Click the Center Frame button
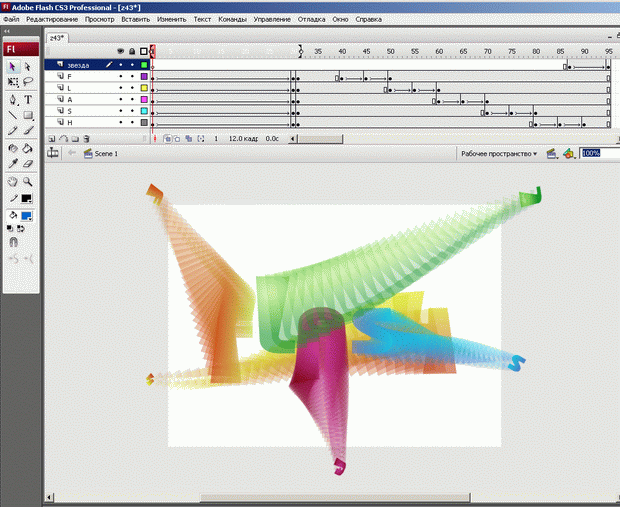620x507 pixels. 155,139
